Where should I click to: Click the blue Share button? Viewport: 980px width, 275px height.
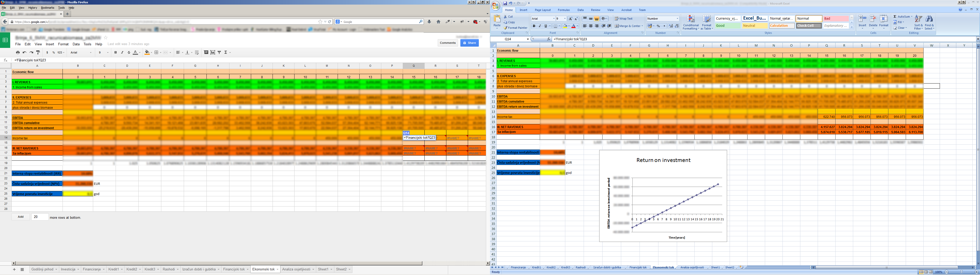click(470, 43)
